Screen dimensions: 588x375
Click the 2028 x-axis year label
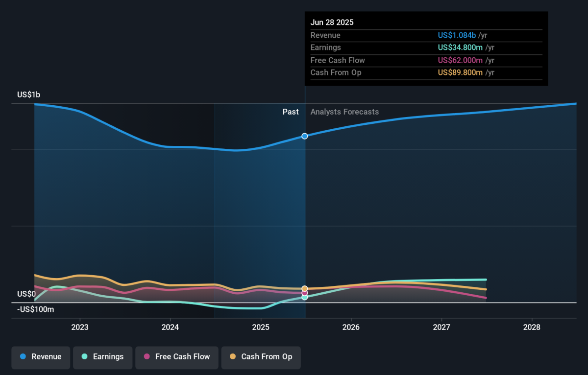click(x=532, y=327)
